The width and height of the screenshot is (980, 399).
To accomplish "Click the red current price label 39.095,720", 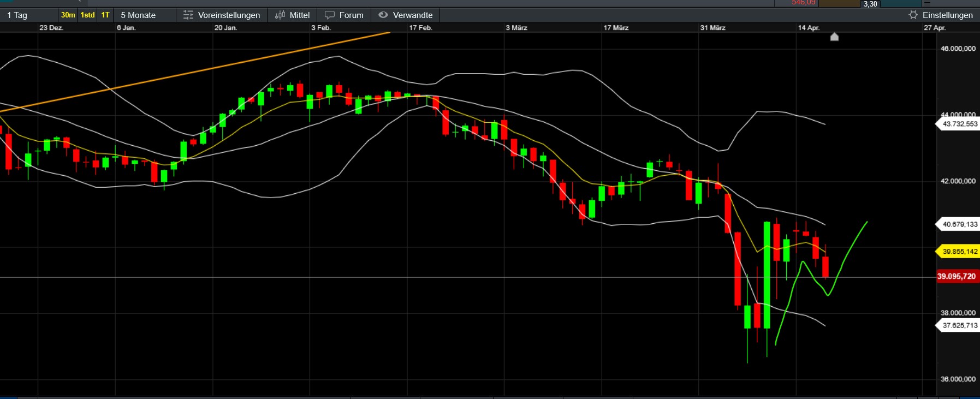I will click(x=957, y=276).
